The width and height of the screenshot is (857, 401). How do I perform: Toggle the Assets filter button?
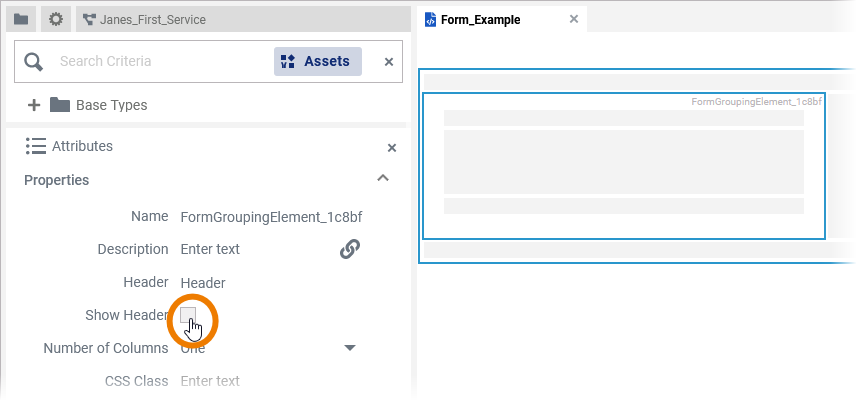(x=318, y=62)
